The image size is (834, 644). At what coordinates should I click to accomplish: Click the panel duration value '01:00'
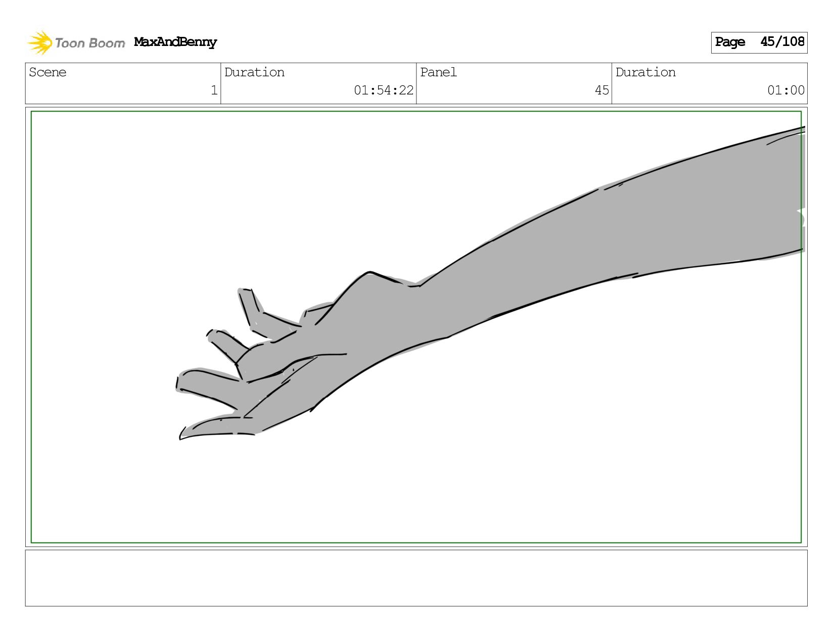pos(786,90)
